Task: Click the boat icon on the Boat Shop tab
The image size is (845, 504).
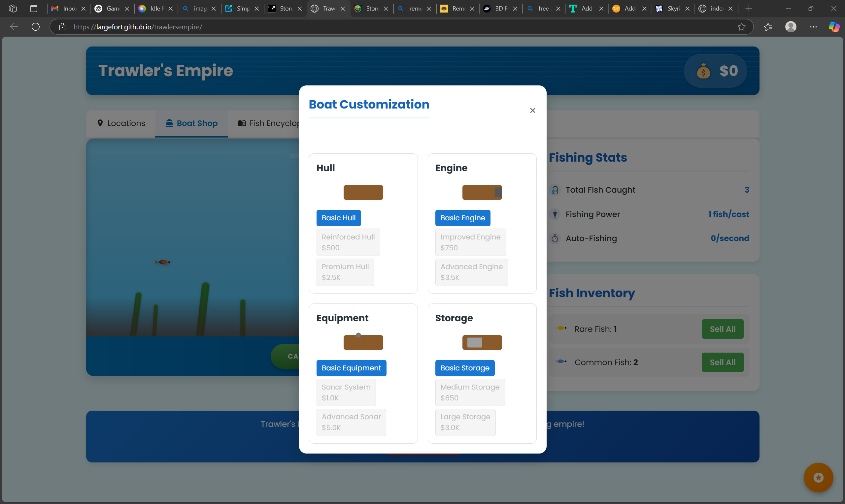Action: 169,123
